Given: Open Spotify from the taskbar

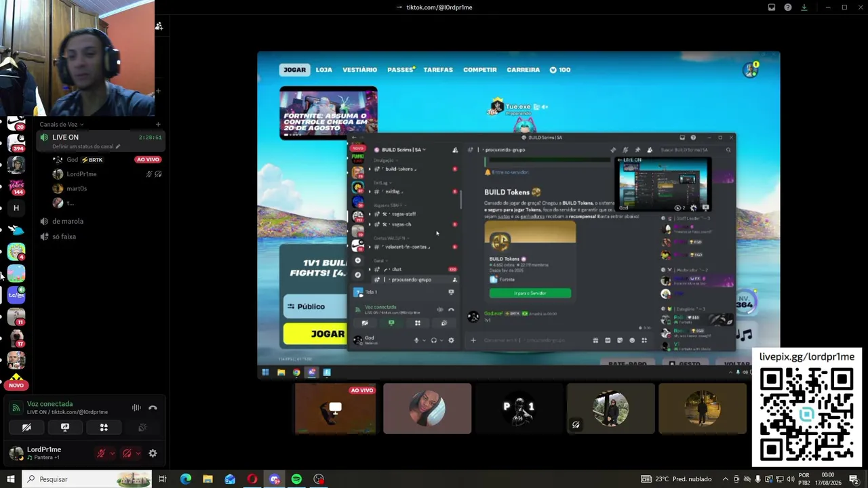Looking at the screenshot, I should click(296, 479).
